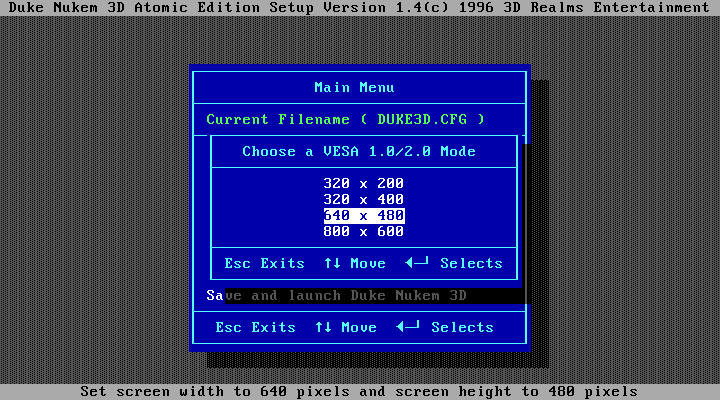Click the Current Filename DUKE3D.CFG line

pos(345,119)
